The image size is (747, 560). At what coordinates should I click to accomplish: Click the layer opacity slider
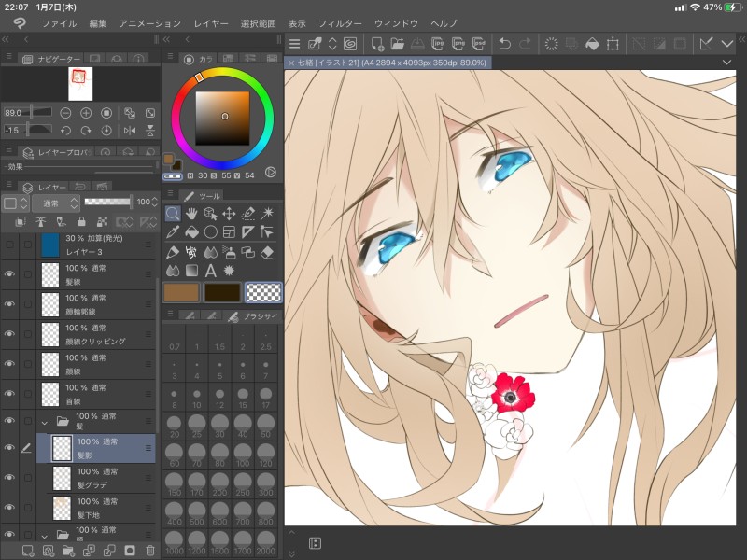click(107, 202)
